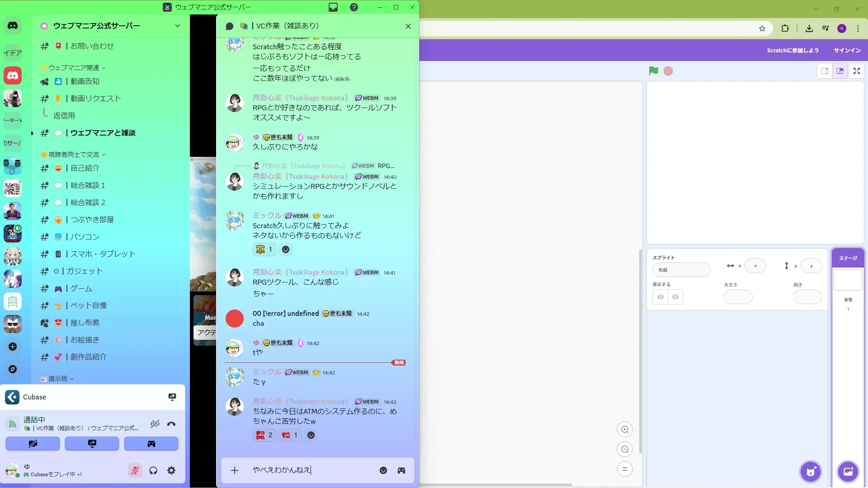Image resolution: width=868 pixels, height=488 pixels.
Task: Click the red stop button in Scratch
Action: click(x=668, y=71)
